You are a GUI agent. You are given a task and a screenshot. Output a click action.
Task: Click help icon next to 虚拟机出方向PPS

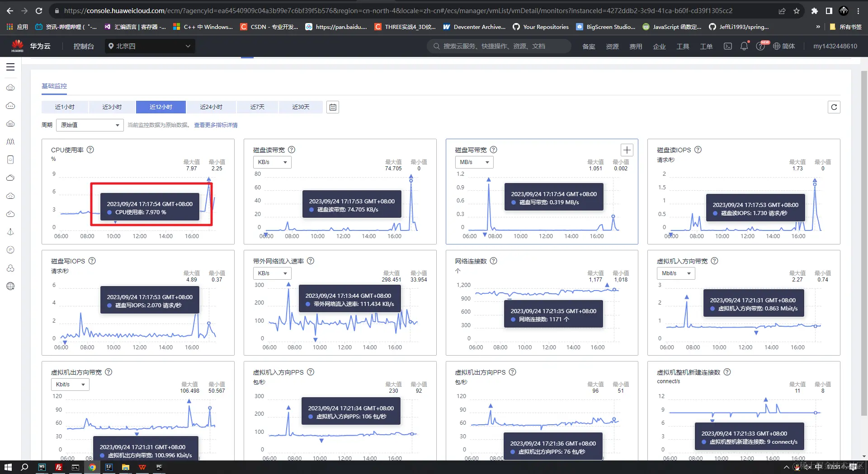(x=513, y=372)
